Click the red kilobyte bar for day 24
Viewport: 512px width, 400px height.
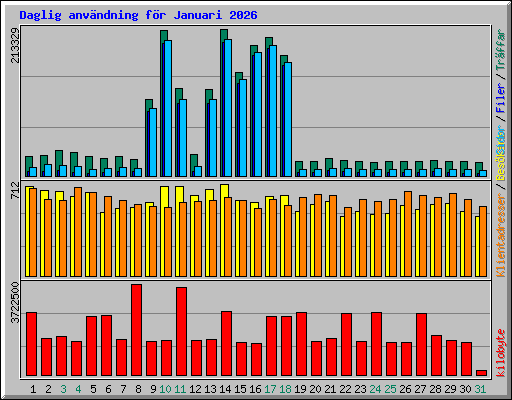376,344
